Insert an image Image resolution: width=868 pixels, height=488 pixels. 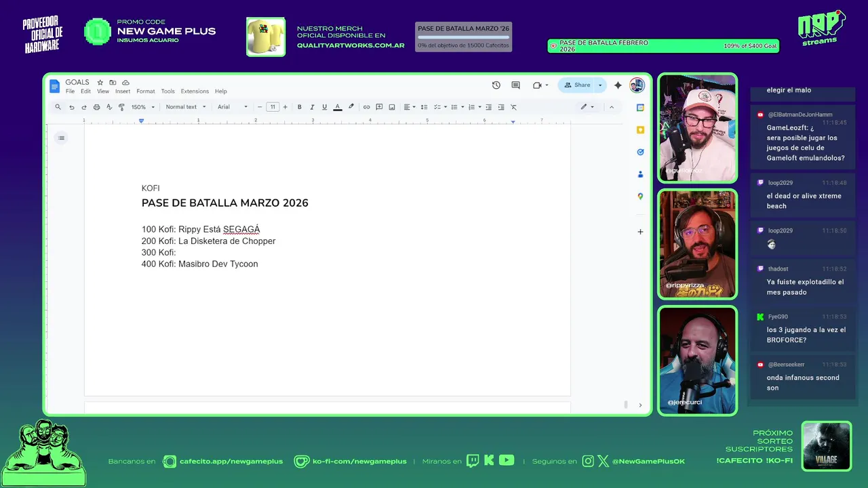(x=392, y=107)
